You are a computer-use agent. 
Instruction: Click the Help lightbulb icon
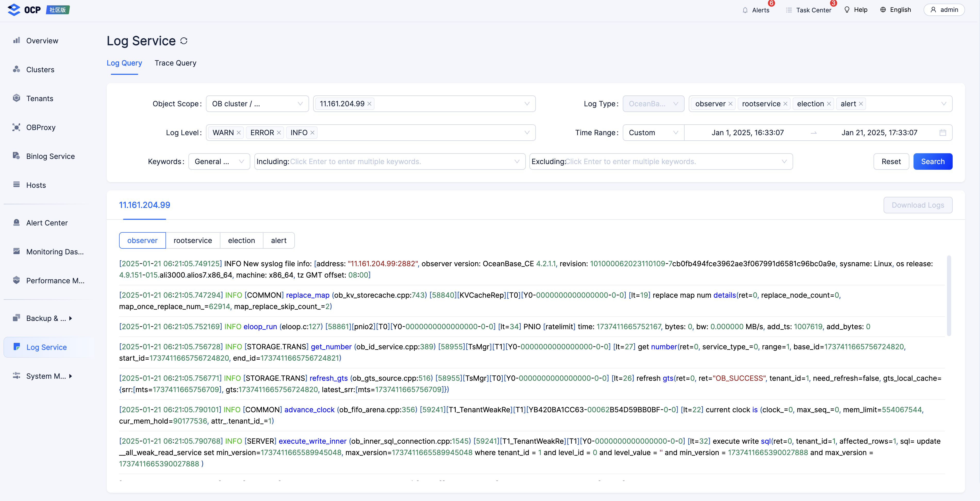click(x=847, y=10)
